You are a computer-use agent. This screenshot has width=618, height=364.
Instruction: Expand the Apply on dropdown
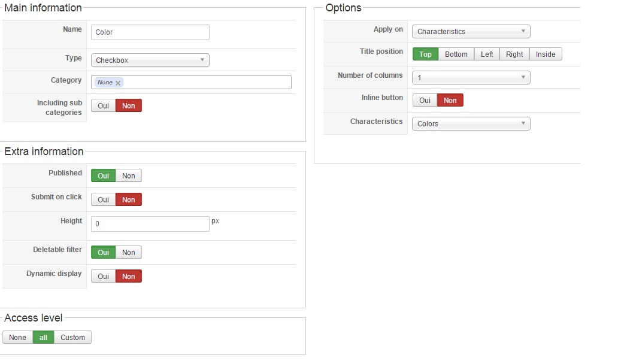(x=471, y=32)
